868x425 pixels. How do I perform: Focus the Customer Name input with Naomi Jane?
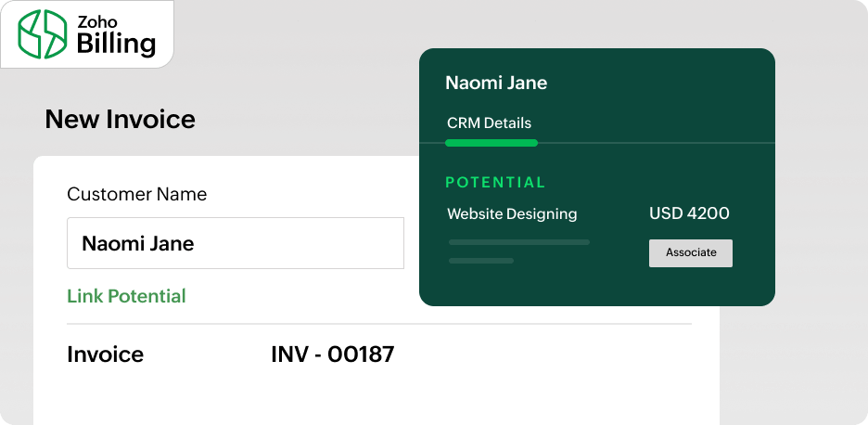coord(235,243)
